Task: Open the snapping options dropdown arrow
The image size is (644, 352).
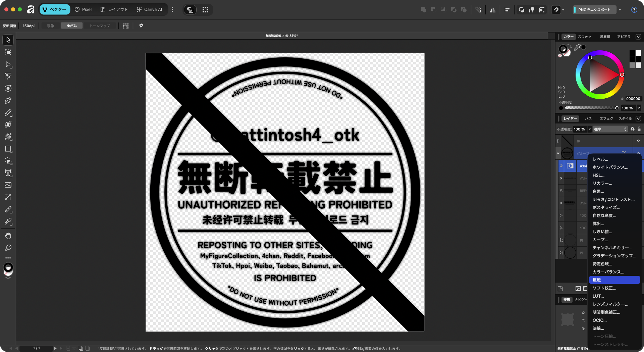Action: tap(563, 10)
